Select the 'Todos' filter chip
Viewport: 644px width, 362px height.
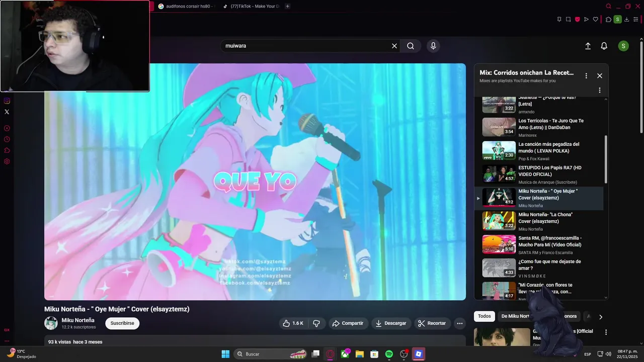click(x=485, y=316)
